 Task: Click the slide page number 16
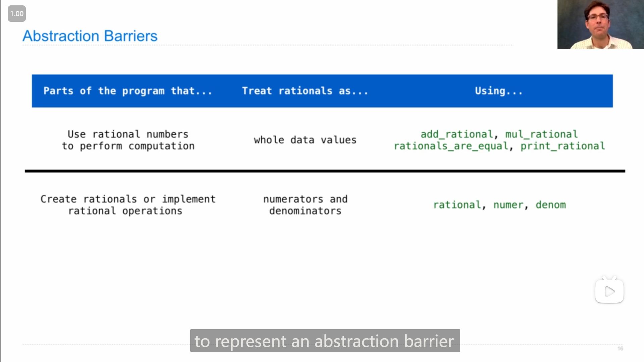click(x=620, y=349)
